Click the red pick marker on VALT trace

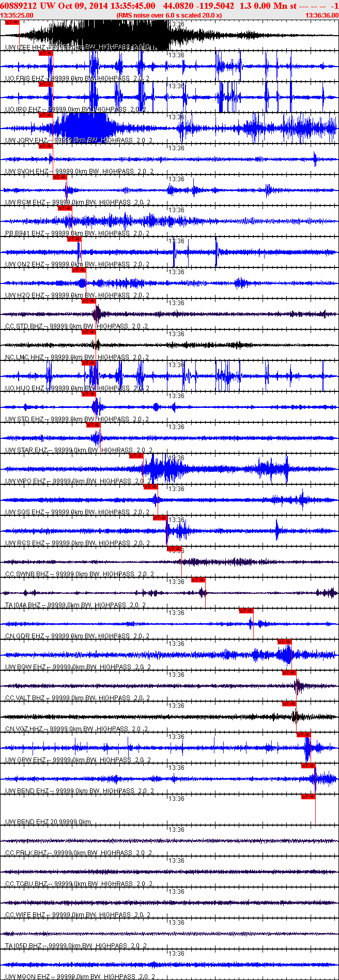[x=289, y=673]
